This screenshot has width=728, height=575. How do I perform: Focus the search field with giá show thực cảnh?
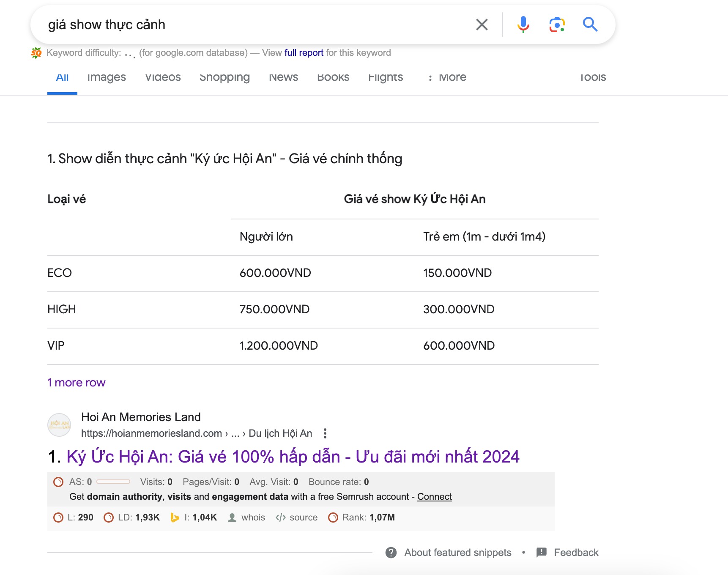coord(254,25)
